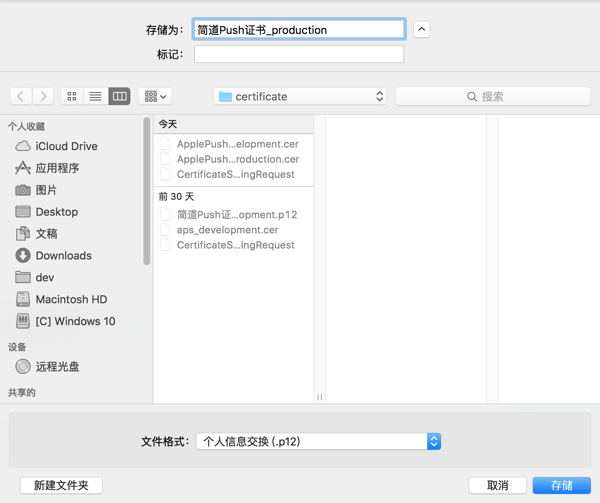Viewport: 600px width, 503px height.
Task: Collapse the dialog with the chevron button
Action: click(421, 29)
